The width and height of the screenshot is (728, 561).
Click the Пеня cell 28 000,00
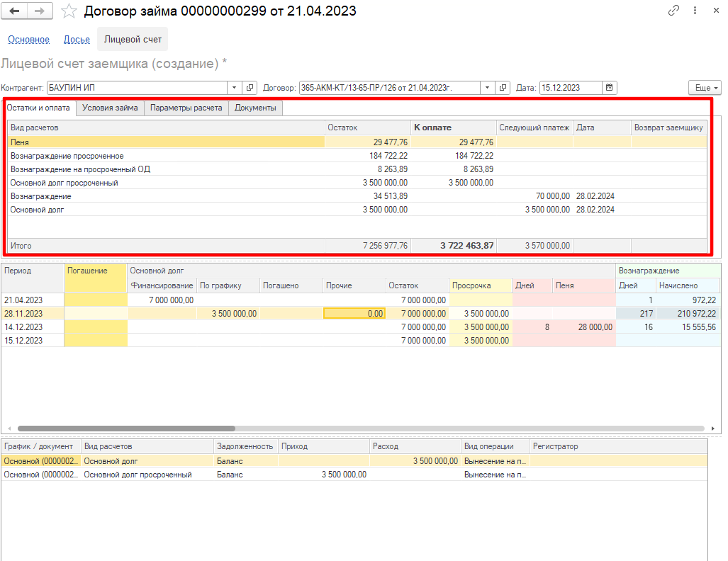pos(584,327)
